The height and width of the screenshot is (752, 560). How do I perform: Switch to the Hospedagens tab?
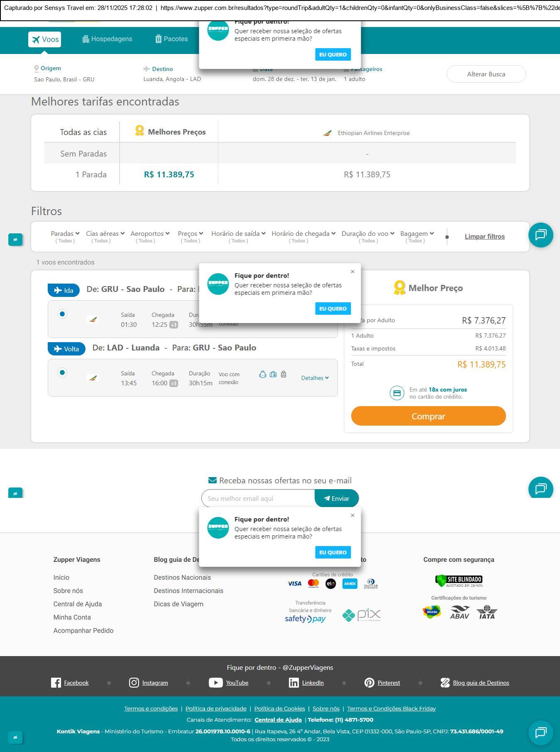tap(108, 39)
